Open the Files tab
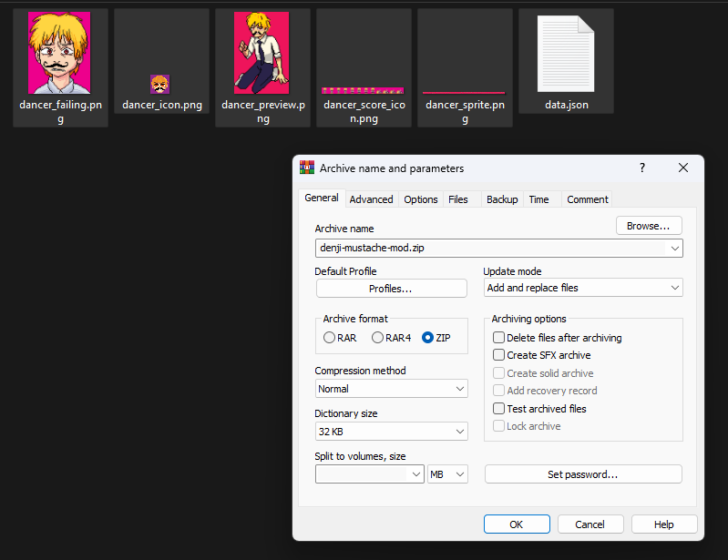The width and height of the screenshot is (728, 560). click(x=458, y=199)
